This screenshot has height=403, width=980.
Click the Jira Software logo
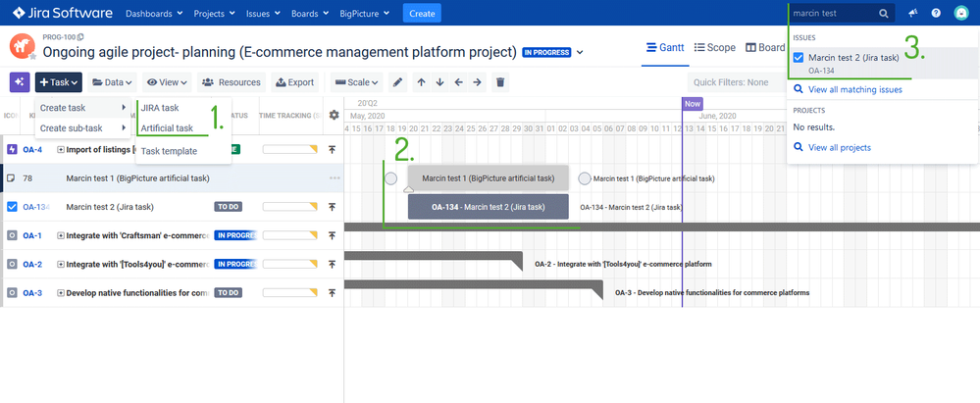(62, 13)
